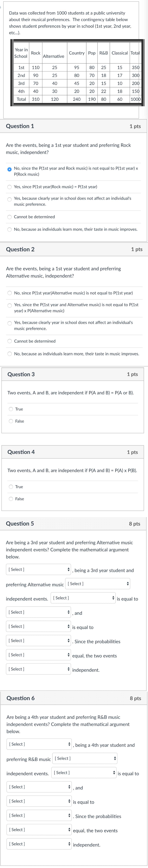Click the Total row 1000 cell in the table

pyautogui.click(x=136, y=99)
